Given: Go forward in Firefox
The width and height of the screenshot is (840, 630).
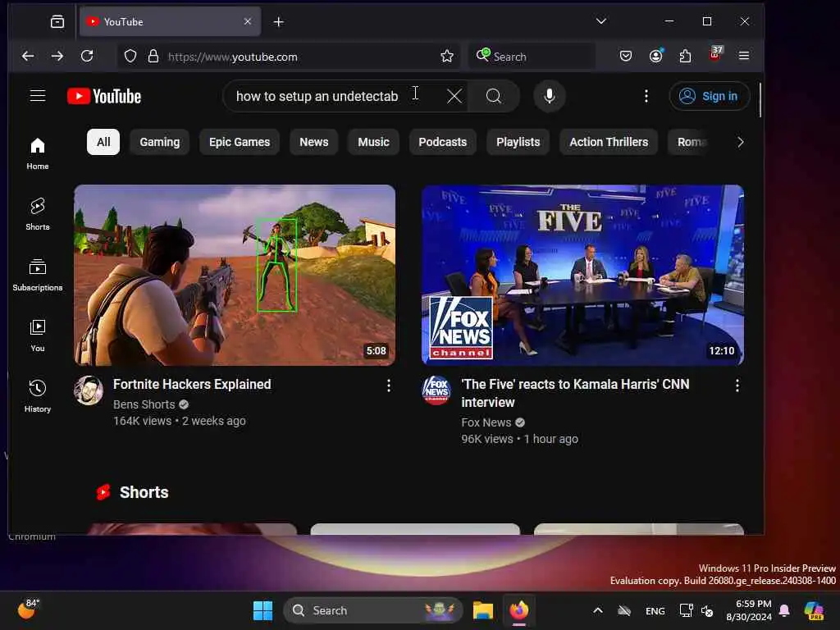Looking at the screenshot, I should (57, 57).
